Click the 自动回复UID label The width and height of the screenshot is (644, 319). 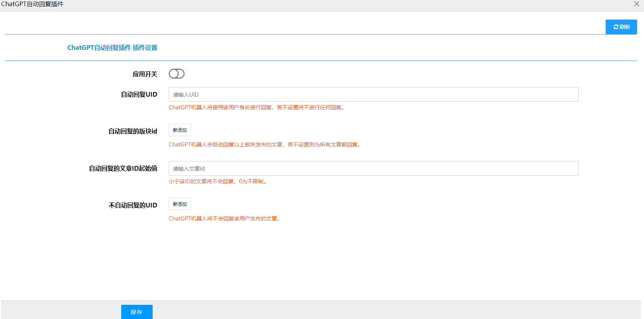pos(139,94)
